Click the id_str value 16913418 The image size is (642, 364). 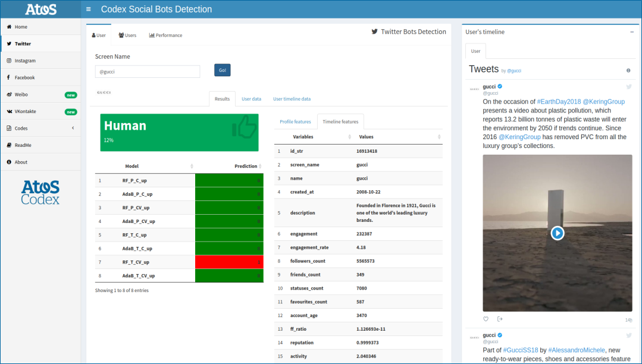pos(367,151)
